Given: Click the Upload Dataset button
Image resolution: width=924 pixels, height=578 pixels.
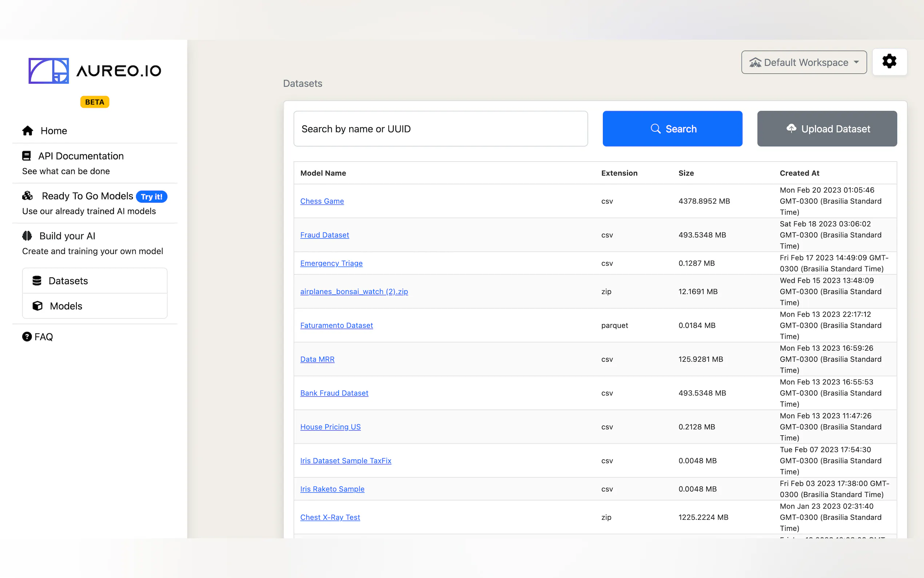Looking at the screenshot, I should 827,129.
